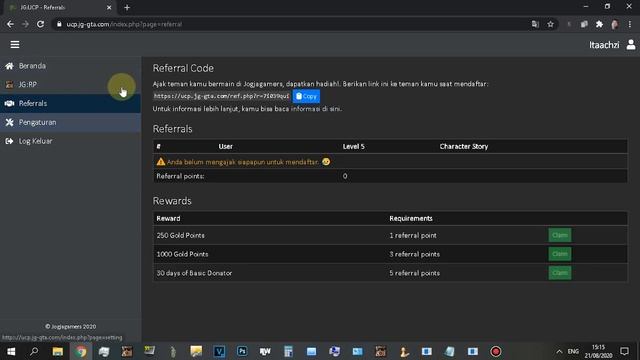Click the Jogjagamers 2020 copyright text
This screenshot has width=640, height=360.
pos(71,327)
